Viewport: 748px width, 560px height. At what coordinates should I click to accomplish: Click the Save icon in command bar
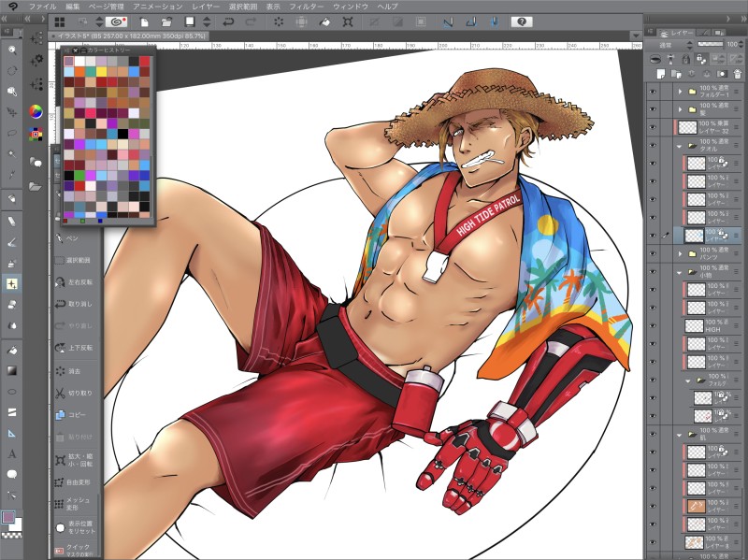click(190, 22)
